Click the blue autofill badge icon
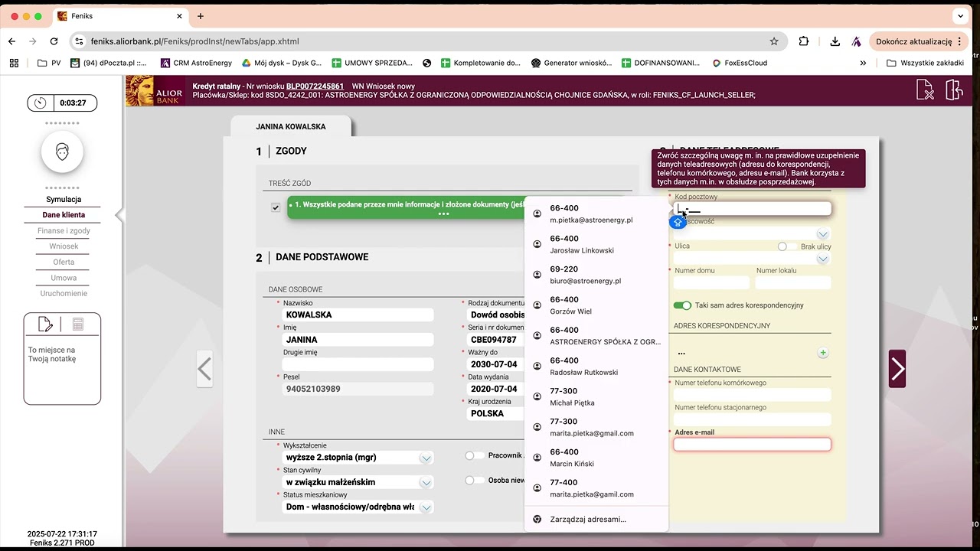The height and width of the screenshot is (551, 980). [678, 222]
